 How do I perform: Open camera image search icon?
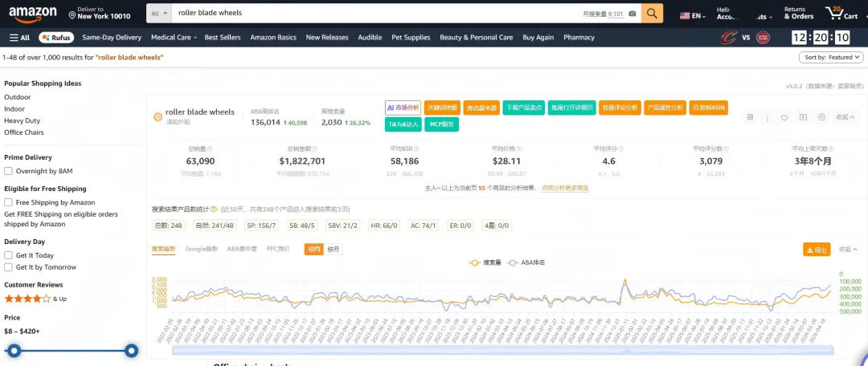(633, 14)
